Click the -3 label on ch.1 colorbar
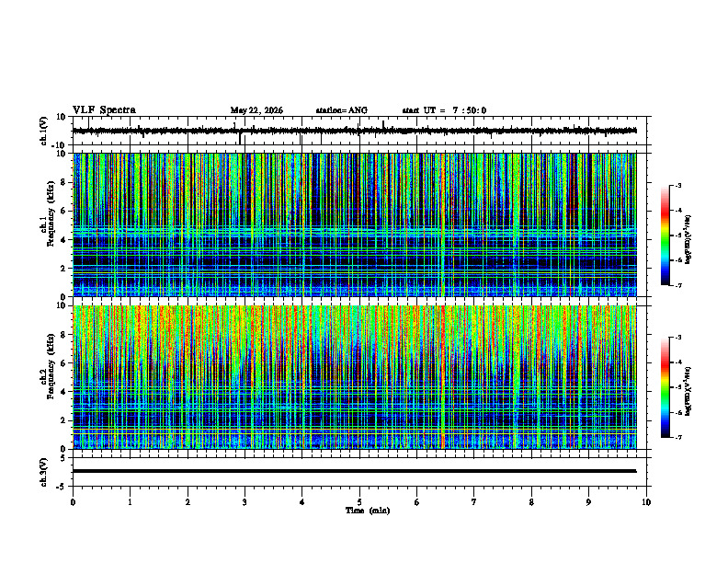The width and height of the screenshot is (728, 563). pyautogui.click(x=678, y=185)
